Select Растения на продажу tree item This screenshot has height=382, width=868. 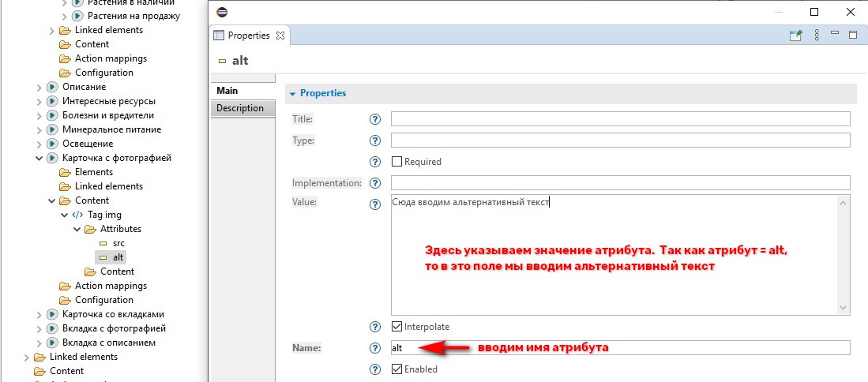[x=134, y=16]
